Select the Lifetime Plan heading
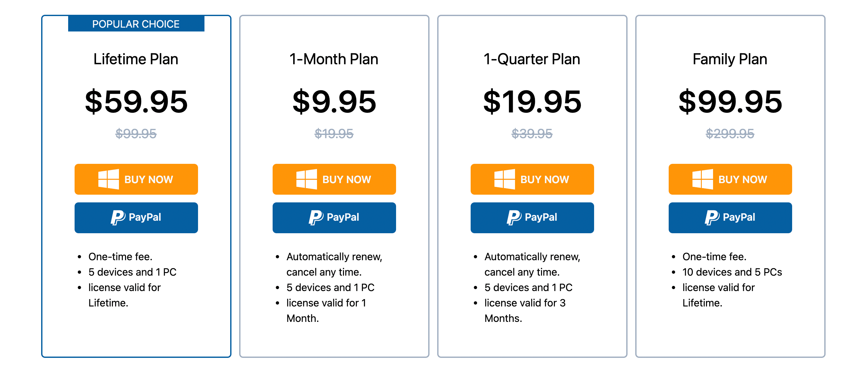This screenshot has height=372, width=868. (x=136, y=59)
